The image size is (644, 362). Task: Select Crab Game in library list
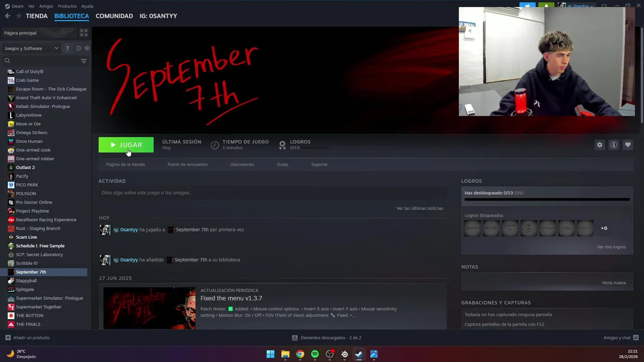(x=27, y=80)
